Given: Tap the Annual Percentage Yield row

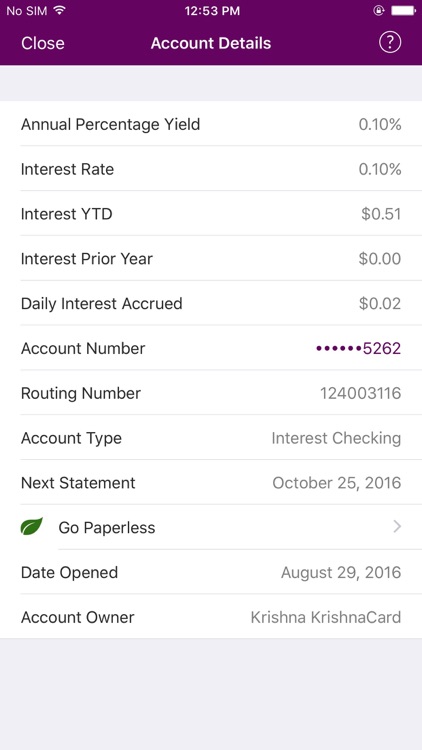Looking at the screenshot, I should 211,124.
